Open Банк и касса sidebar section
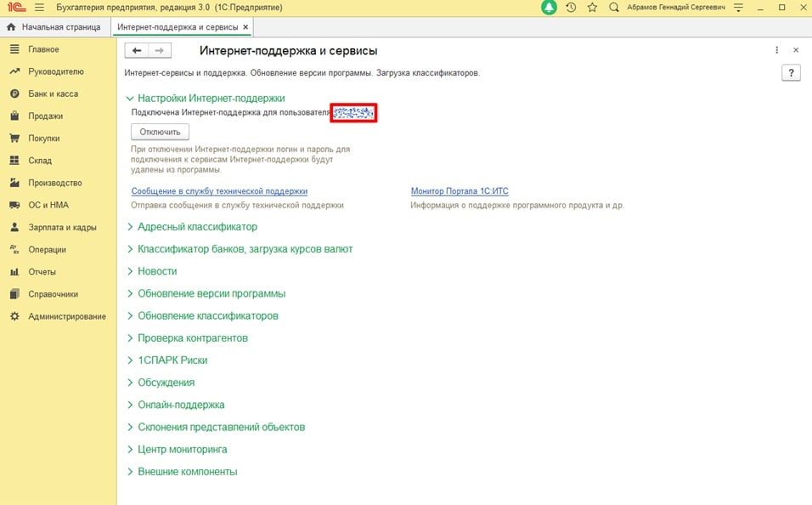 click(x=53, y=94)
